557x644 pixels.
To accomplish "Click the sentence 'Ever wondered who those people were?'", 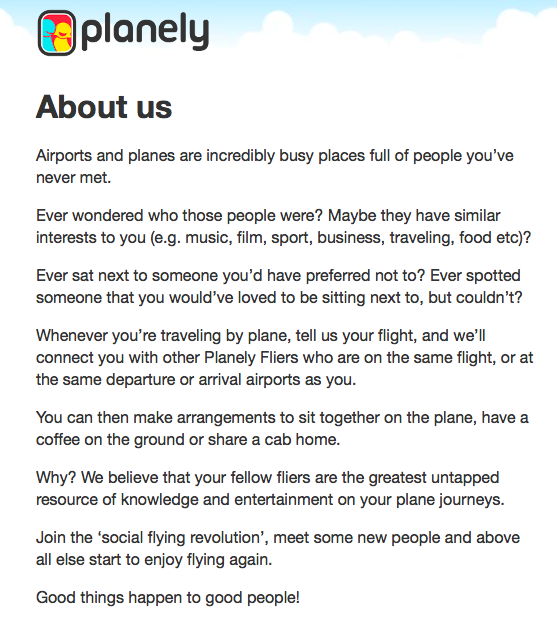I will click(180, 216).
